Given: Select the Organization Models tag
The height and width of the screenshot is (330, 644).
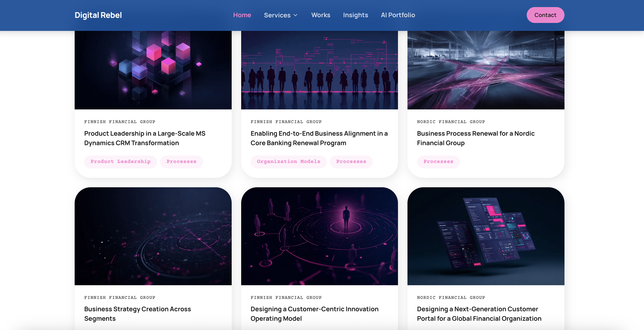Looking at the screenshot, I should click(288, 161).
